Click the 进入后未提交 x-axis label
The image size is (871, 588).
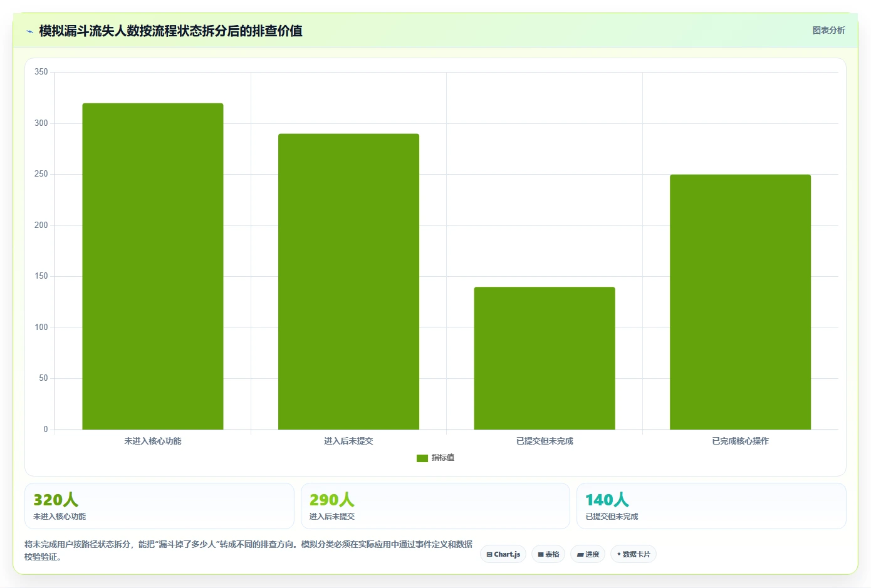point(348,441)
